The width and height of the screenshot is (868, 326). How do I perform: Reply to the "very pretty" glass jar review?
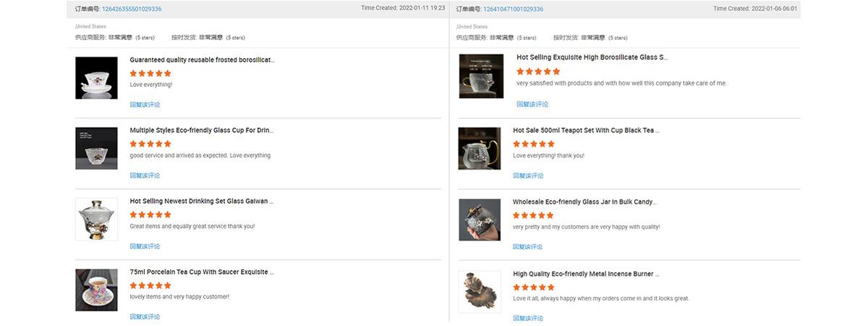pyautogui.click(x=528, y=246)
